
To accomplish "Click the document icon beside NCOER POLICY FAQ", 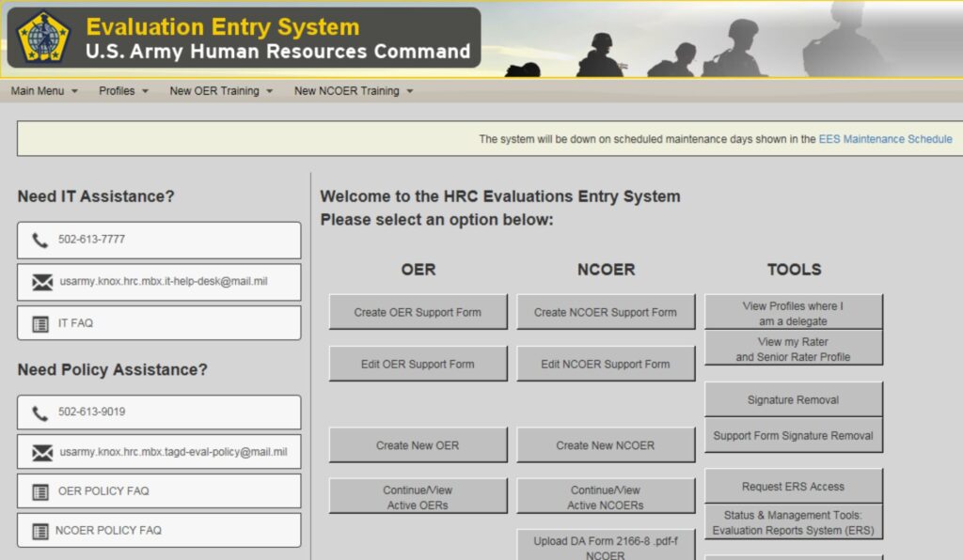I will (x=40, y=530).
